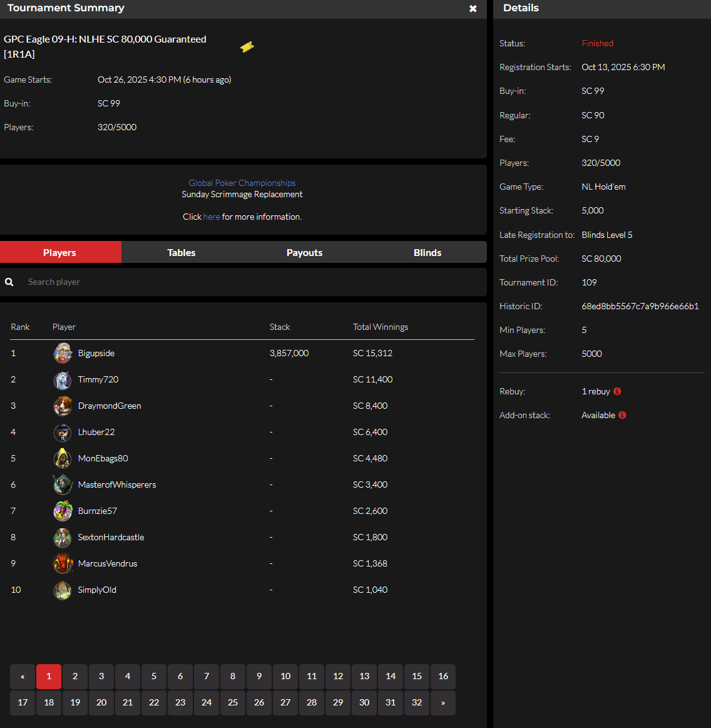Click the search magnifier icon
This screenshot has width=711, height=728.
pyautogui.click(x=9, y=282)
